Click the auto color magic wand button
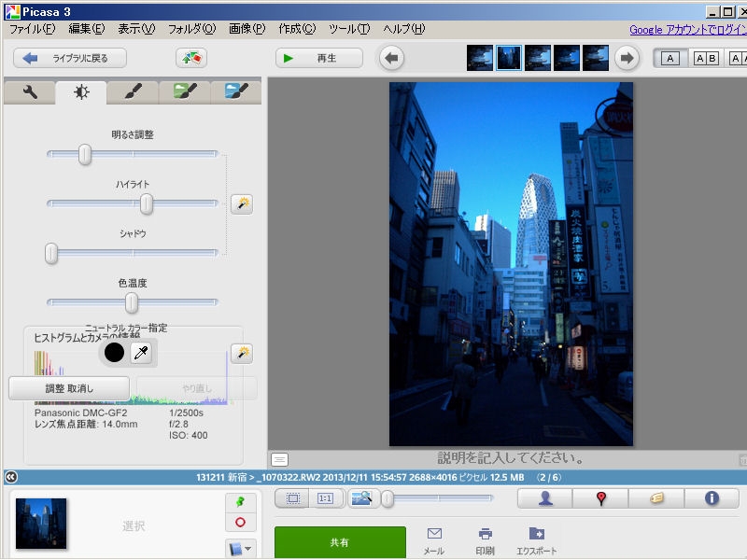Screen dimensions: 747x560 coord(242,353)
